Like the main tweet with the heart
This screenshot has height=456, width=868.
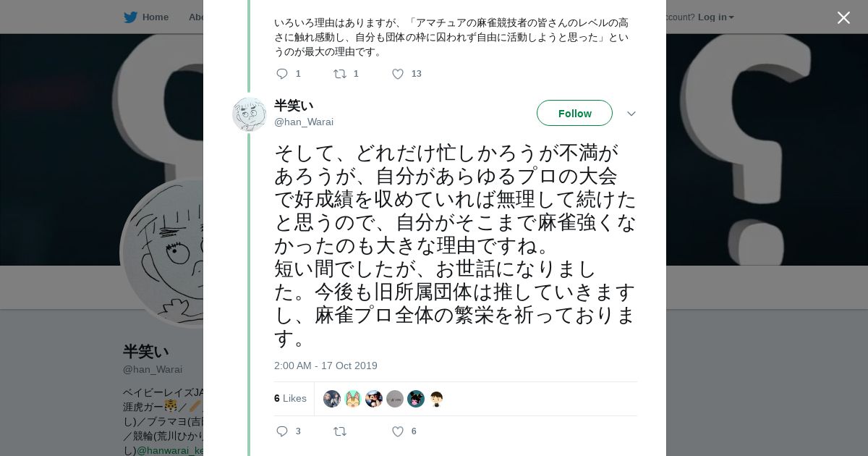(397, 431)
